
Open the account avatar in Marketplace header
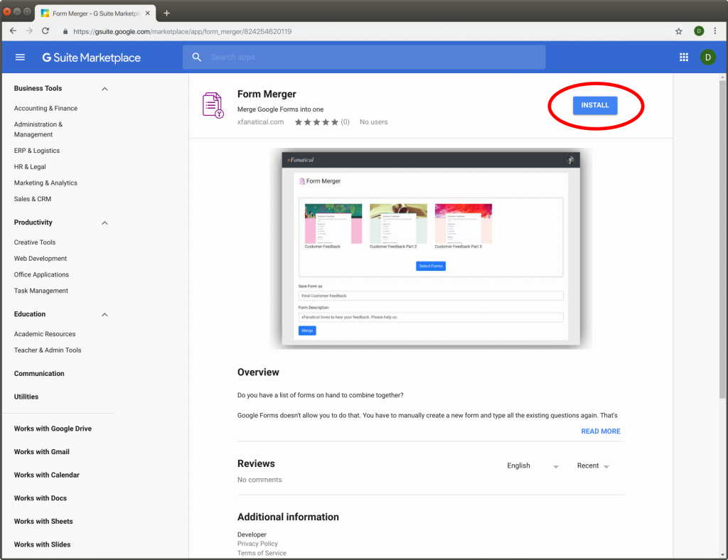[707, 57]
